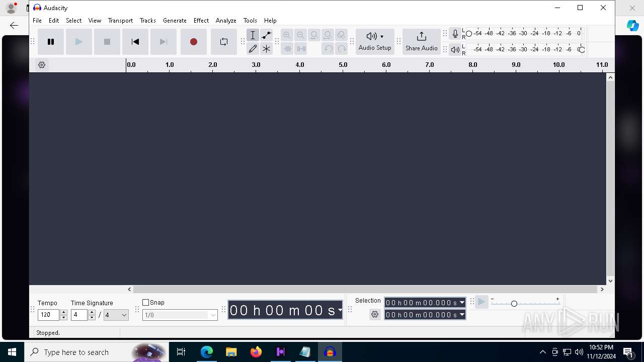Click the Undo icon
The height and width of the screenshot is (362, 644).
pos(328,49)
